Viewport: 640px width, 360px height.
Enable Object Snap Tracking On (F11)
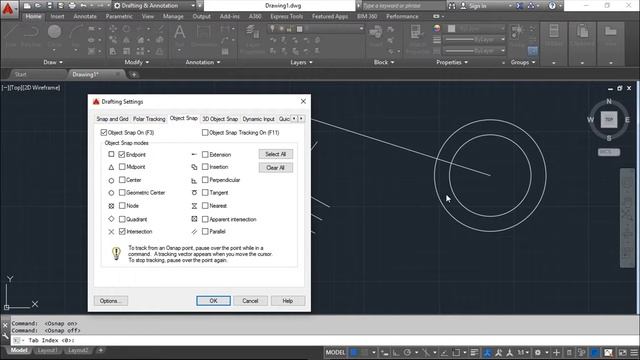click(x=205, y=133)
